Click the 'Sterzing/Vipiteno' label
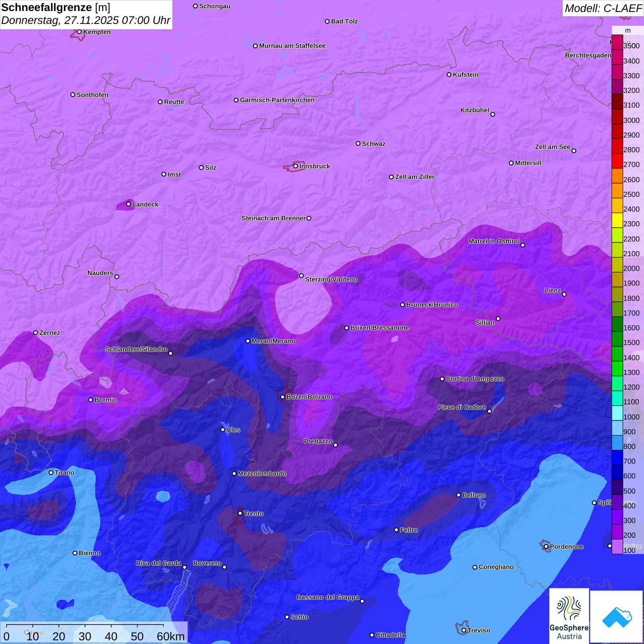 point(332,279)
